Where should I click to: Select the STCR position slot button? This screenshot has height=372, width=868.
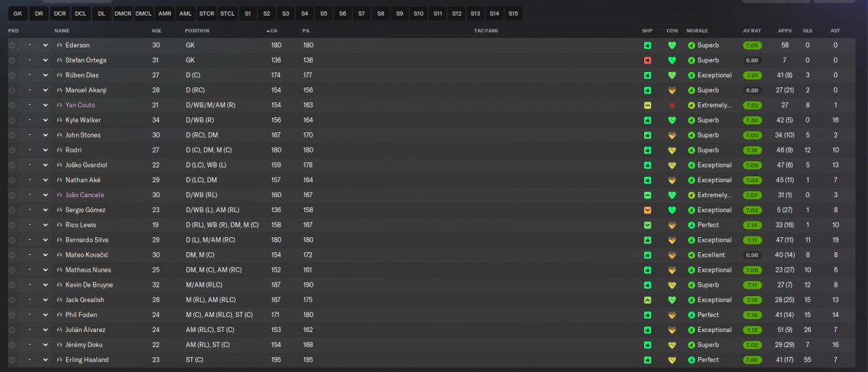207,14
